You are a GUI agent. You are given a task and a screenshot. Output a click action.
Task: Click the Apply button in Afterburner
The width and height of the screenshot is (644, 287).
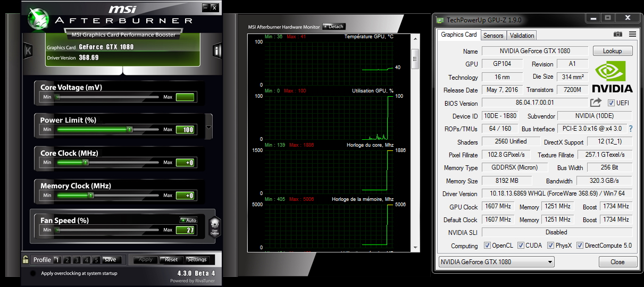coord(145,260)
